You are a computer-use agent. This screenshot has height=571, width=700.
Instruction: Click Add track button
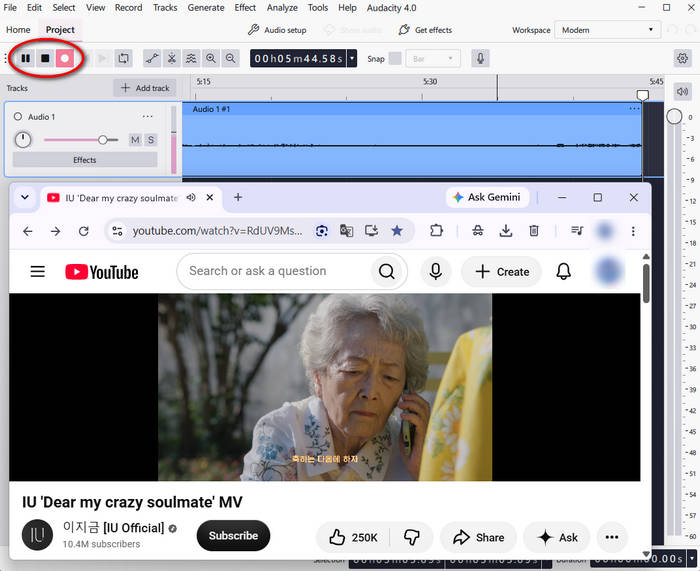[145, 88]
